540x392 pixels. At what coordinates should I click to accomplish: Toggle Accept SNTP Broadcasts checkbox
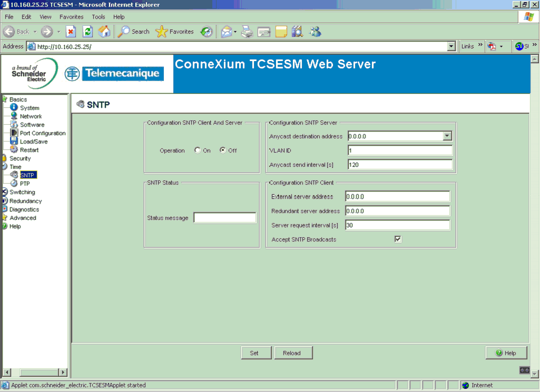click(x=398, y=239)
